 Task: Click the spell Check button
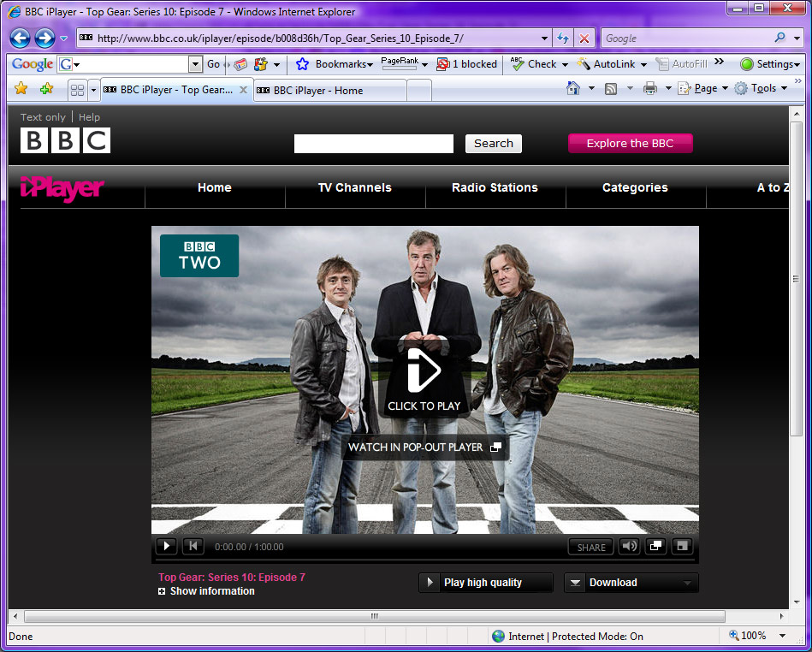(x=533, y=64)
